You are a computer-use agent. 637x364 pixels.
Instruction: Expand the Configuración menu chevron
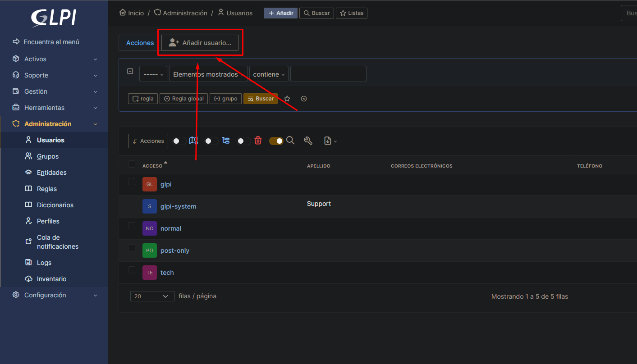coord(95,295)
